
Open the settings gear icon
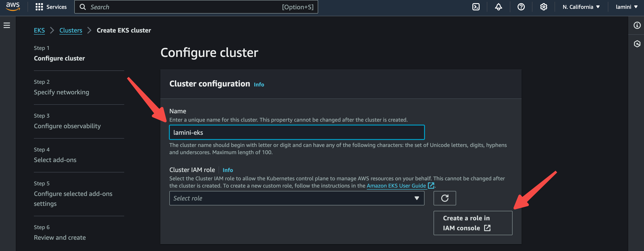(x=544, y=7)
